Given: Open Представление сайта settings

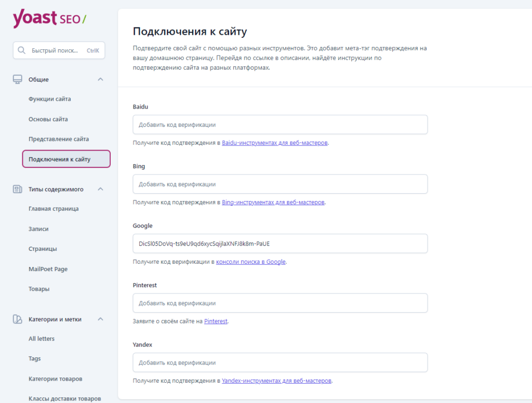Looking at the screenshot, I should [x=59, y=139].
